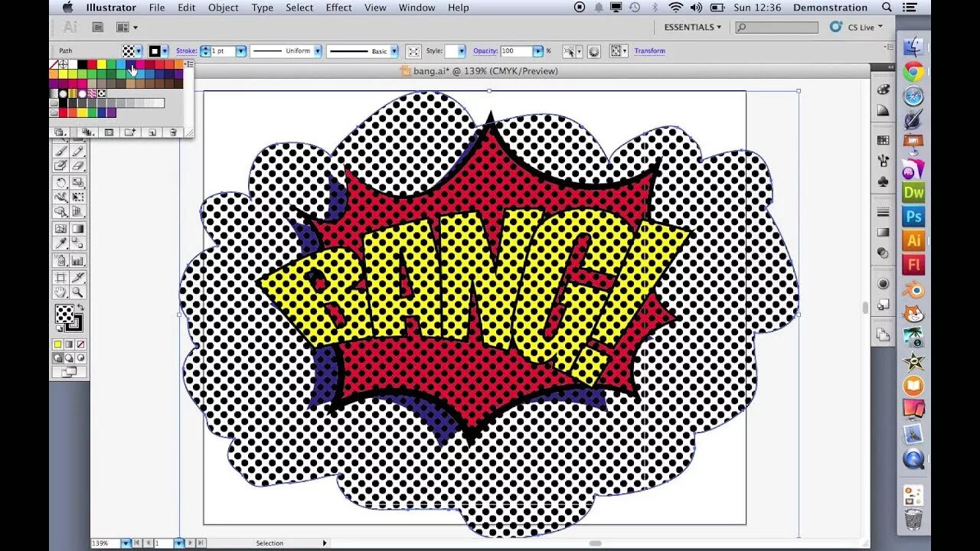The image size is (980, 551).
Task: Enable Draw Behind mode
Action: click(x=69, y=358)
